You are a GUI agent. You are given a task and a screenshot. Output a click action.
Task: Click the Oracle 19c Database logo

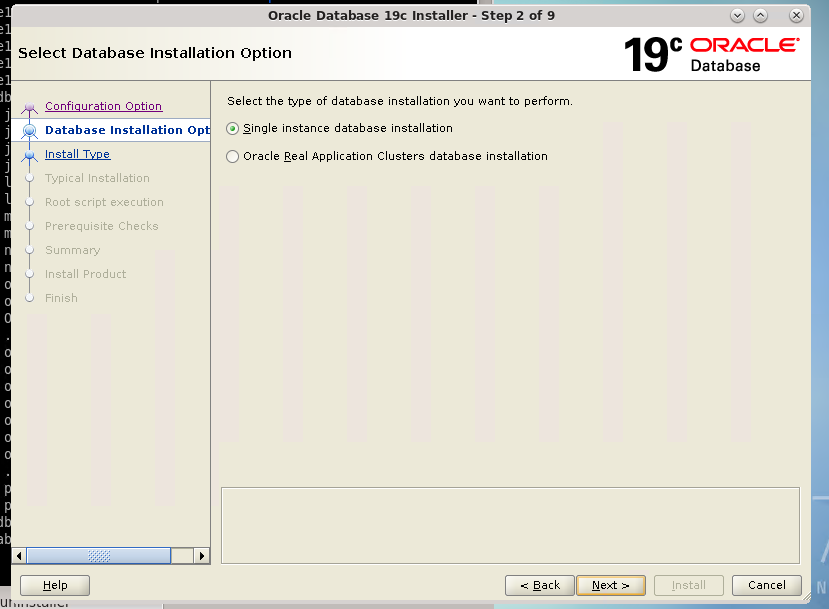(x=712, y=54)
